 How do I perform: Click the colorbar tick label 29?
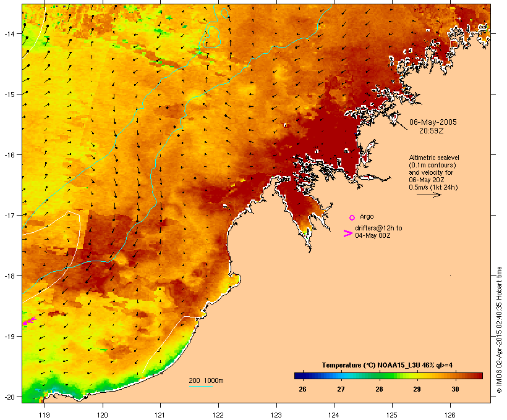coord(417,389)
